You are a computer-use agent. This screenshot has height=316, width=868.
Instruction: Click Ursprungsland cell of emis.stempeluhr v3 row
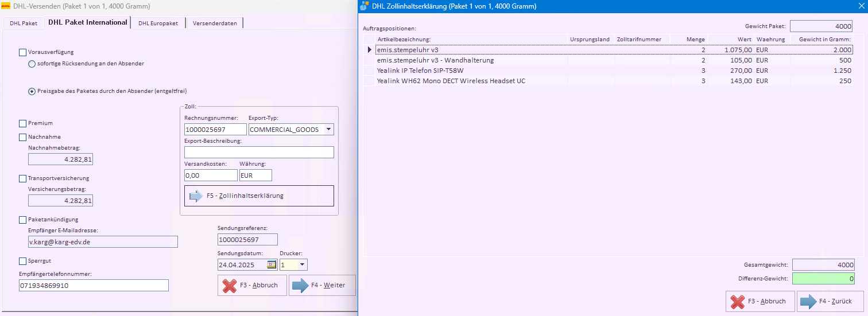tap(591, 50)
